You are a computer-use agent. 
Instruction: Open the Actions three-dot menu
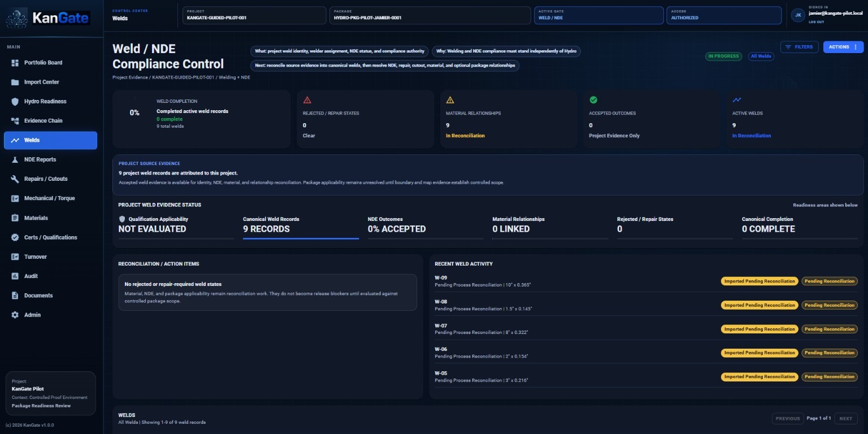(856, 47)
